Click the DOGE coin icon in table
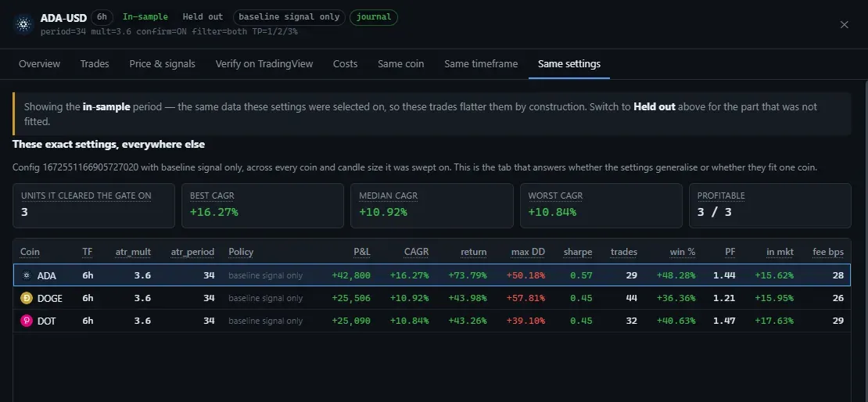The height and width of the screenshot is (402, 868). tap(26, 298)
